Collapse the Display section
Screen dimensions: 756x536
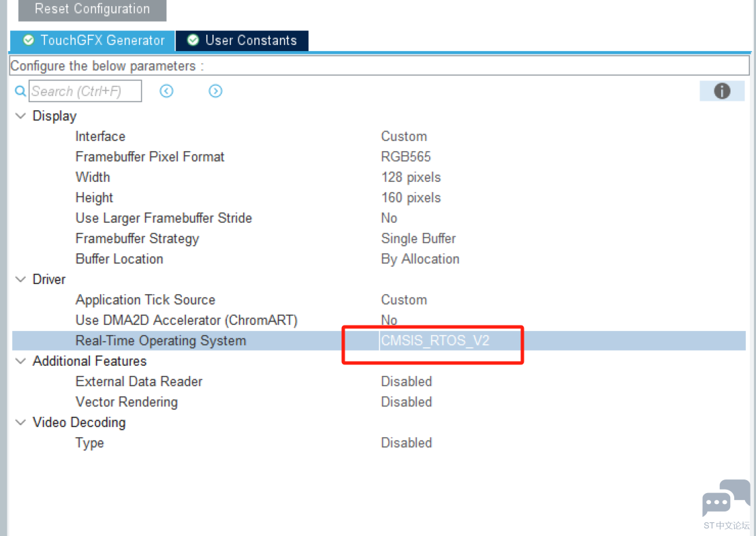(20, 116)
